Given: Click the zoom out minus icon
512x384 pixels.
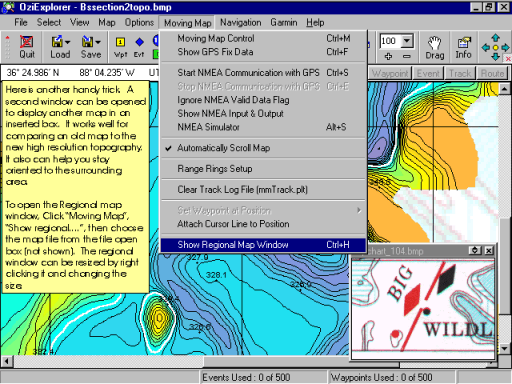Looking at the screenshot, I should [x=407, y=56].
